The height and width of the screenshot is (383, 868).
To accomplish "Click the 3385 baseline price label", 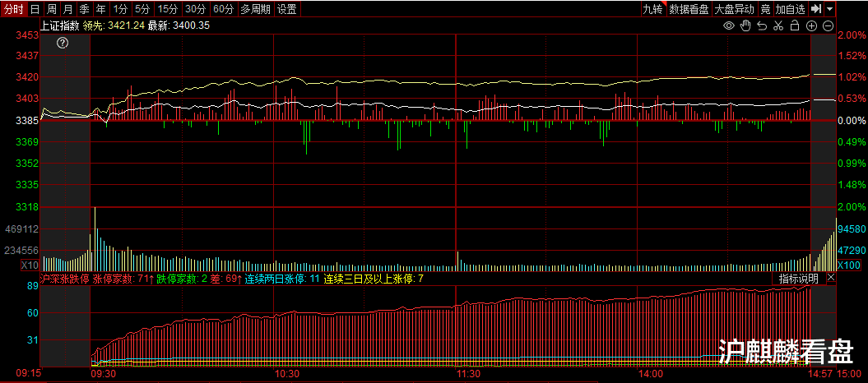I will (28, 121).
